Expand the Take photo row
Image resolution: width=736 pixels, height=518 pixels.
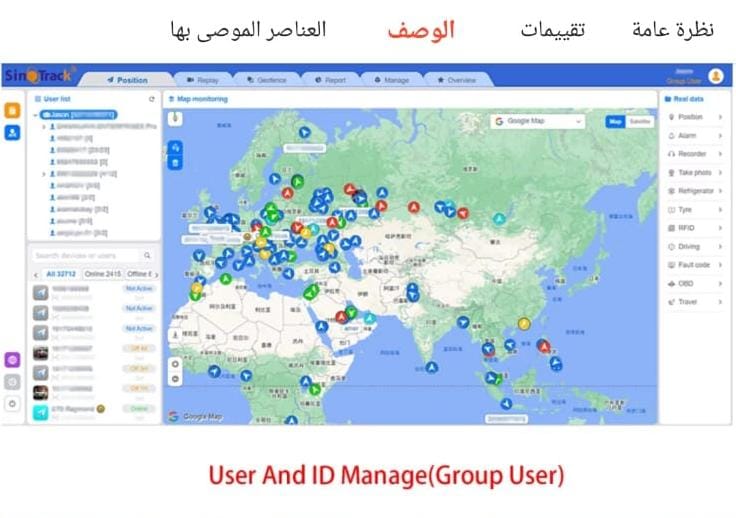click(695, 173)
